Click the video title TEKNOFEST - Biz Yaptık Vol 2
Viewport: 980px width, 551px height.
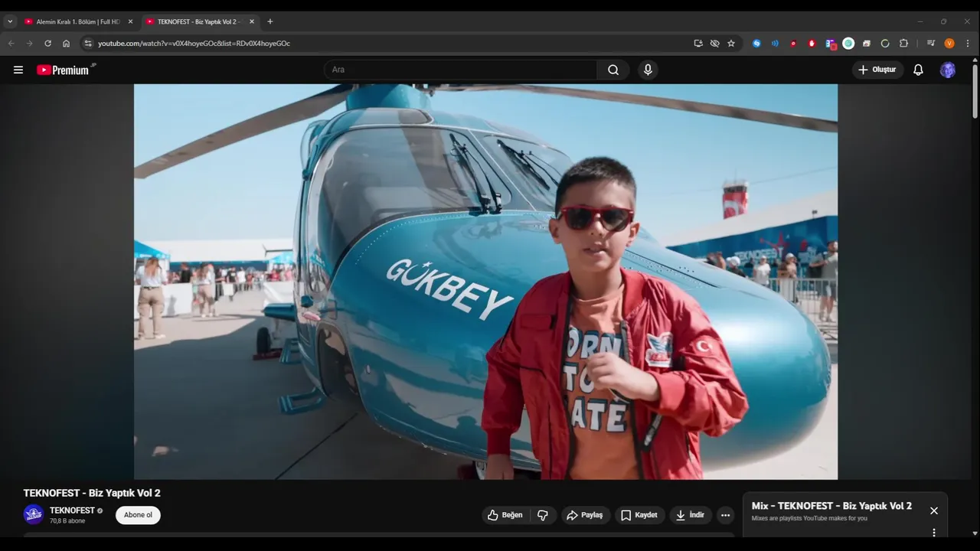(92, 493)
